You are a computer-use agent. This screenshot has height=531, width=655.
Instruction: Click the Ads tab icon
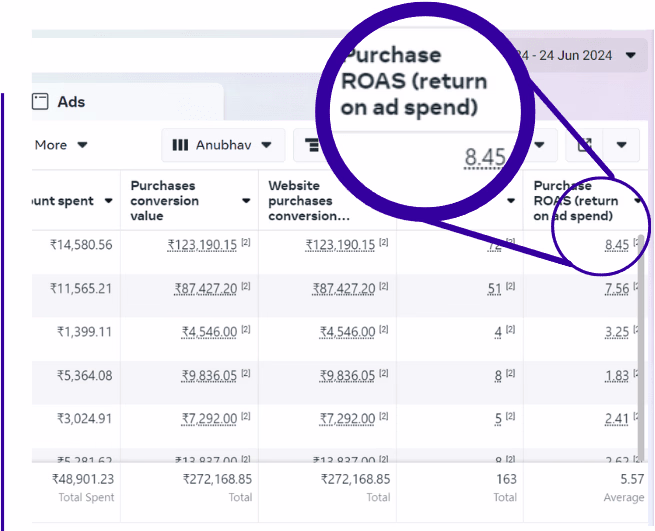[x=40, y=101]
